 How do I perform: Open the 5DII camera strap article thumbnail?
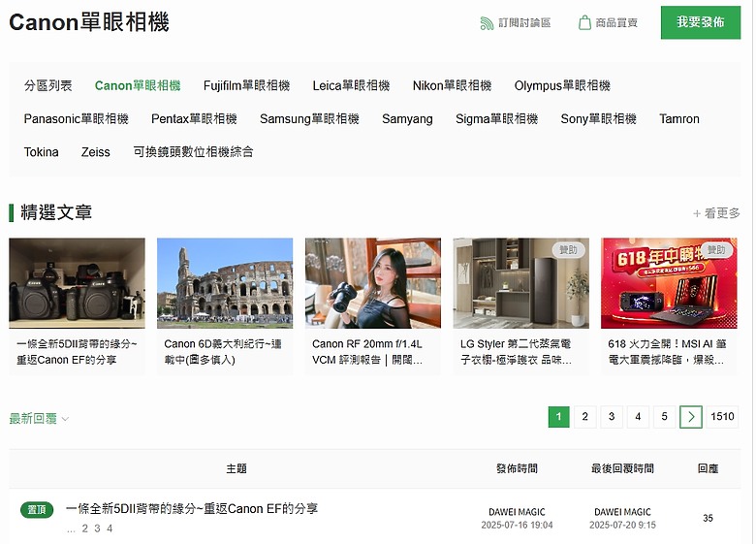[78, 283]
